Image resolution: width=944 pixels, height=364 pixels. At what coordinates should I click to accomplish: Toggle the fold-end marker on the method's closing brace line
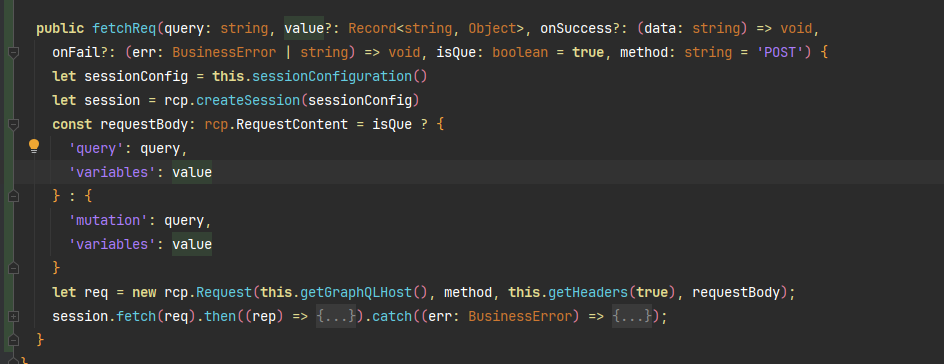(14, 340)
